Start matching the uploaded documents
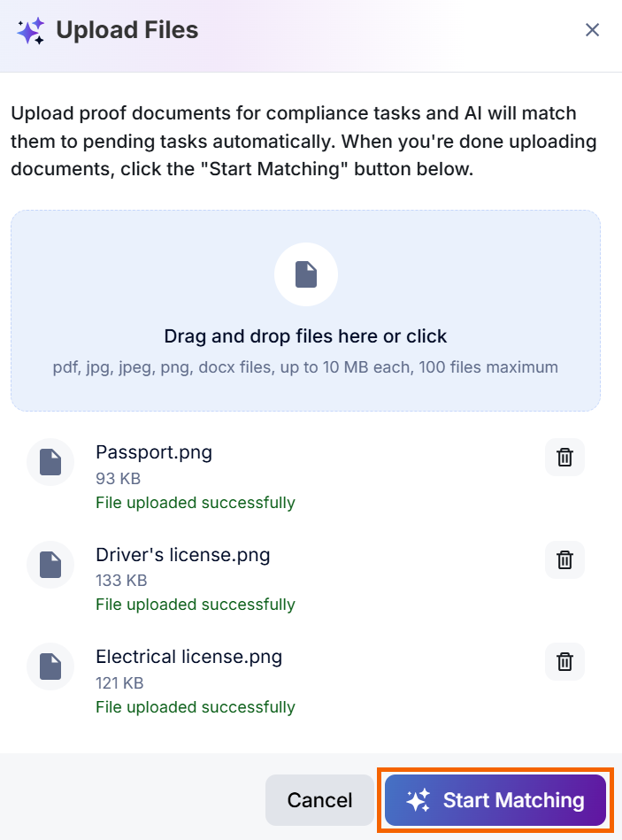The height and width of the screenshot is (840, 622). pos(495,800)
